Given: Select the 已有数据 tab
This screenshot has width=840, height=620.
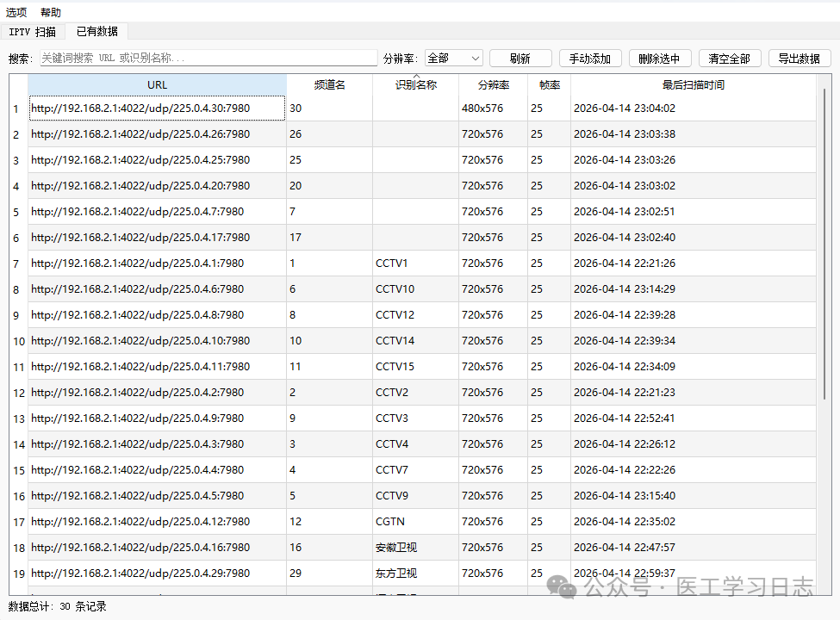Looking at the screenshot, I should [x=96, y=32].
